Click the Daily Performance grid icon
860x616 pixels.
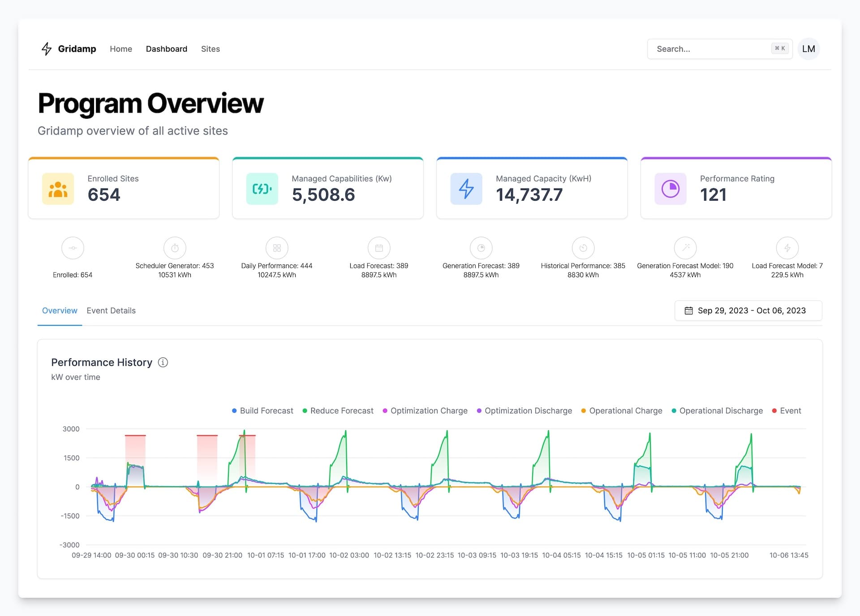tap(277, 248)
